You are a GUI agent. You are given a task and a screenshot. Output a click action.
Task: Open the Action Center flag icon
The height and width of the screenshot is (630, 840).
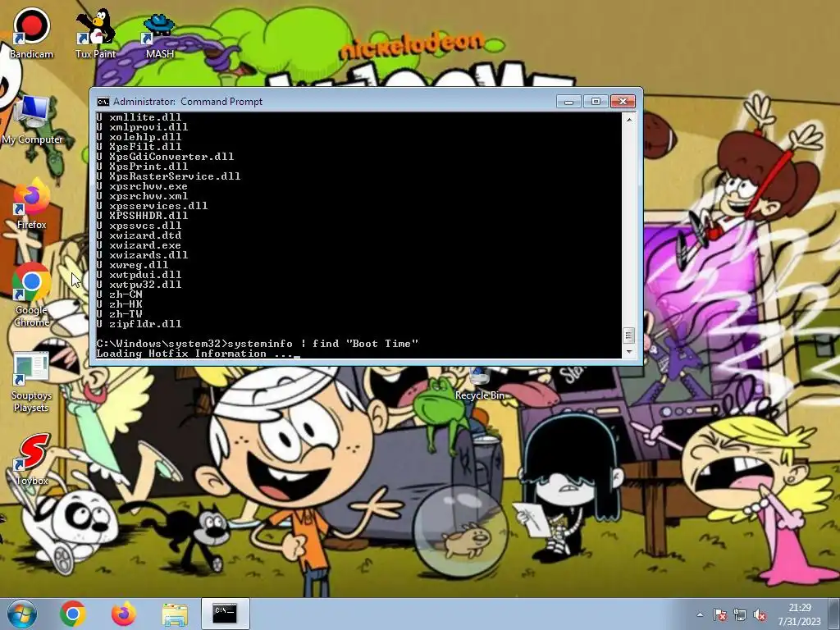[x=720, y=615]
